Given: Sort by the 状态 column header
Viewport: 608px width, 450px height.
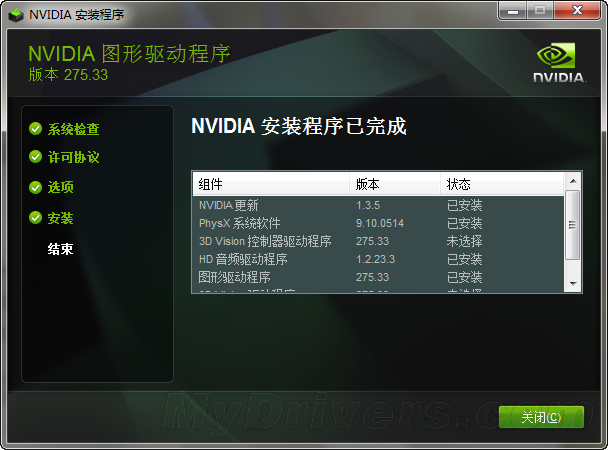Looking at the screenshot, I should pos(502,184).
